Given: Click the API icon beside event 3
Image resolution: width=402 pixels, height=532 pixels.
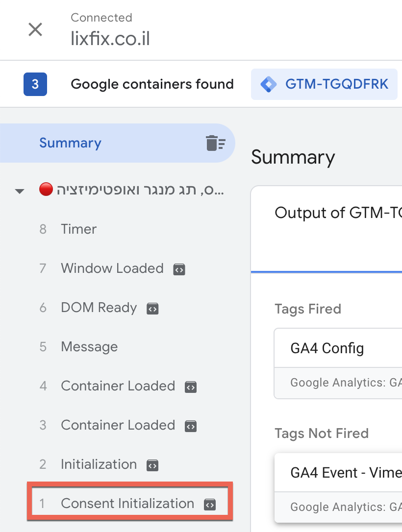Looking at the screenshot, I should coord(191,426).
